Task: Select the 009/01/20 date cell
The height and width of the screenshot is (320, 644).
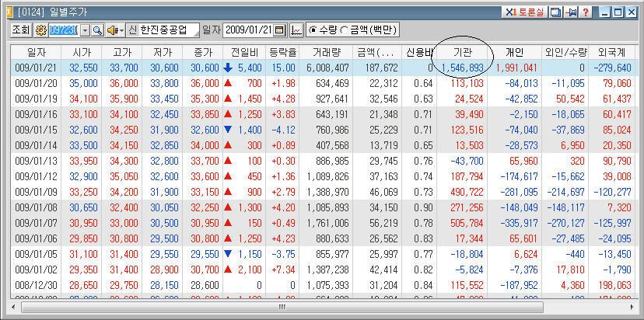Action: [x=36, y=83]
